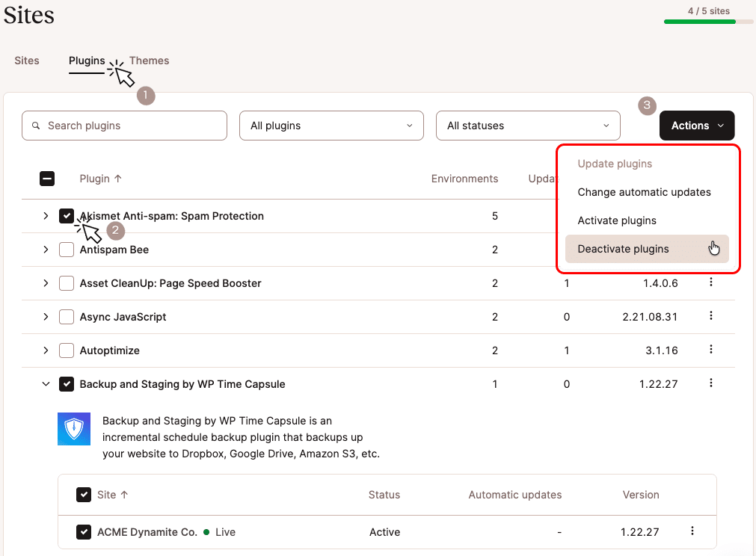Sort by Site column arrow
The image size is (756, 556).
[124, 495]
